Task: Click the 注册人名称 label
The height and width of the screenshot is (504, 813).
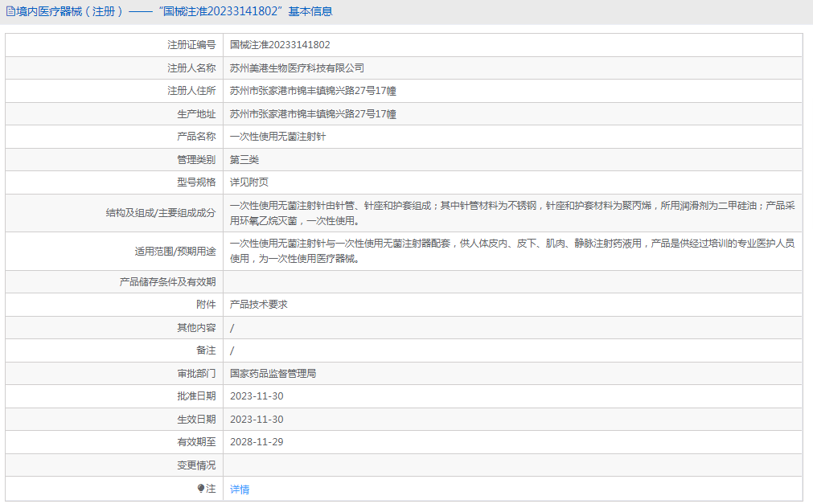Action: coord(191,68)
